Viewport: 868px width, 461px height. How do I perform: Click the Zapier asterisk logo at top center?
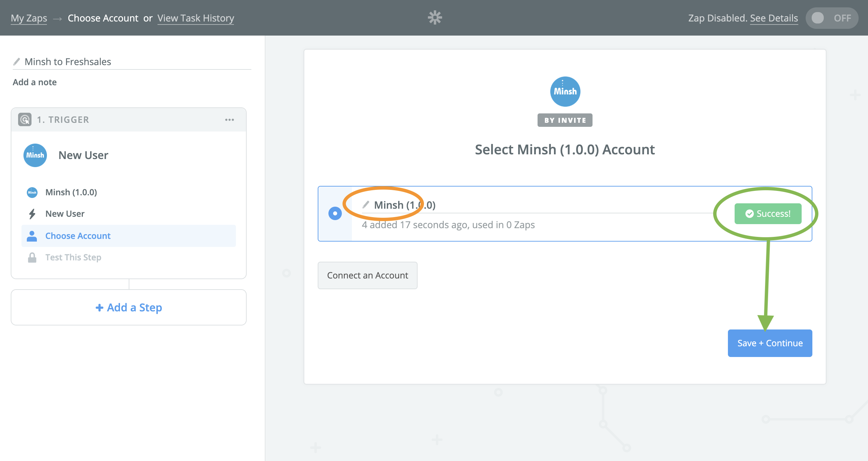[x=434, y=17]
